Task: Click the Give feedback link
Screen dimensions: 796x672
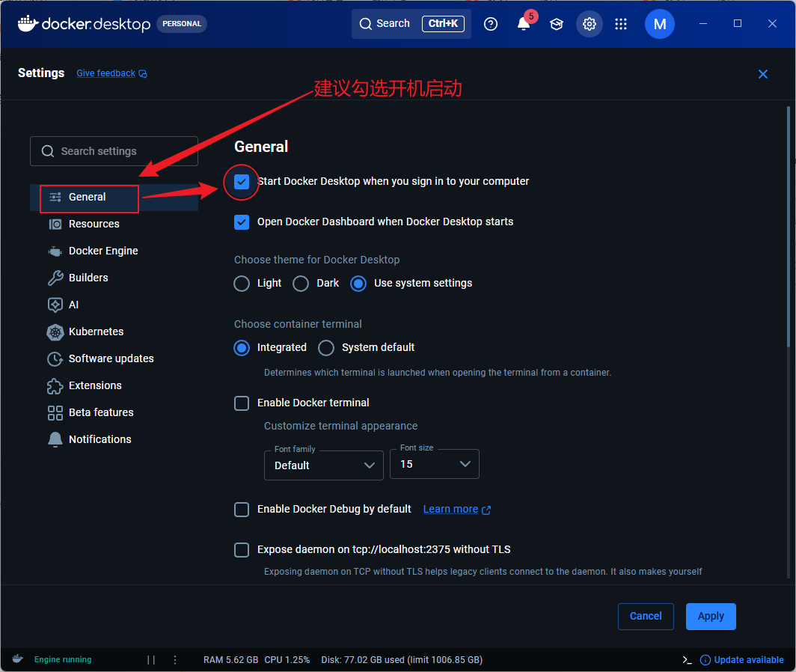Action: pos(105,73)
